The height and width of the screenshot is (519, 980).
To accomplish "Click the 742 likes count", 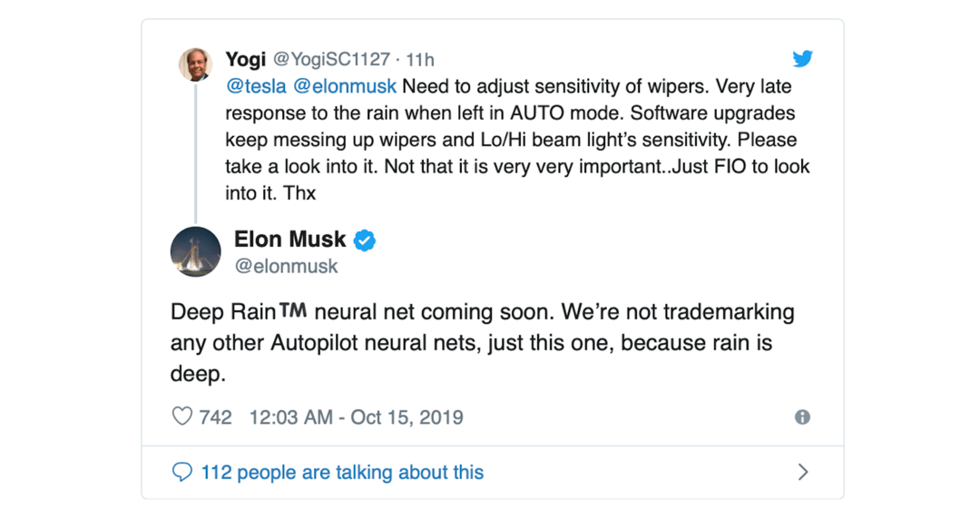I will pos(216,417).
